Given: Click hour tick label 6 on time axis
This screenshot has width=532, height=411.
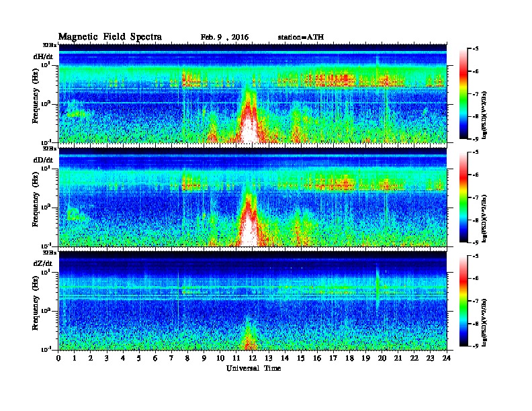Looking at the screenshot, I should [x=155, y=358].
